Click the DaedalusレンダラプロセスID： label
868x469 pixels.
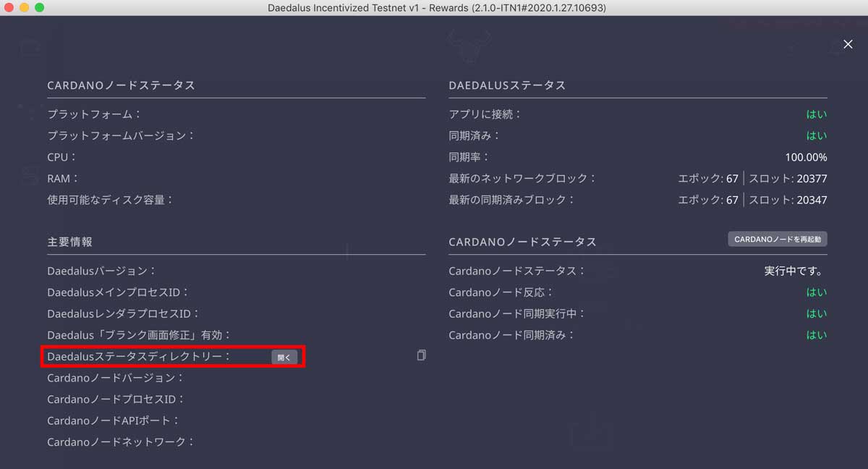click(x=123, y=313)
